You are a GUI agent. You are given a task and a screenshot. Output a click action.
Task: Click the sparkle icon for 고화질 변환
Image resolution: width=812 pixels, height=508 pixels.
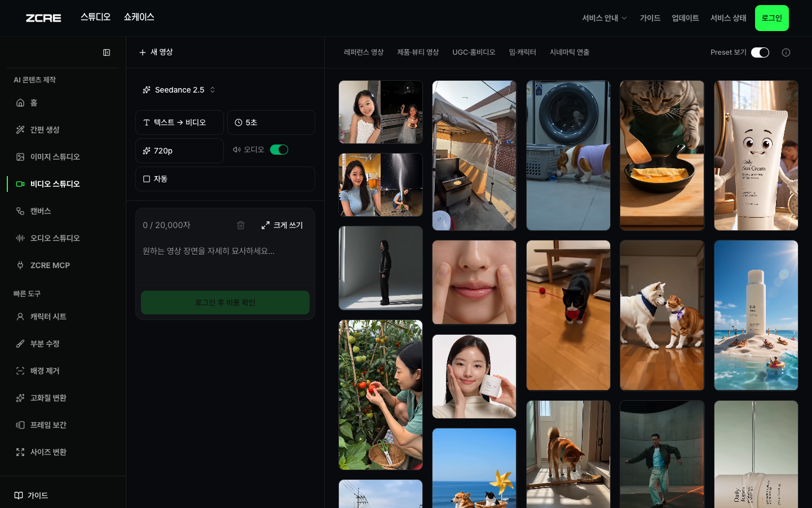coord(20,398)
